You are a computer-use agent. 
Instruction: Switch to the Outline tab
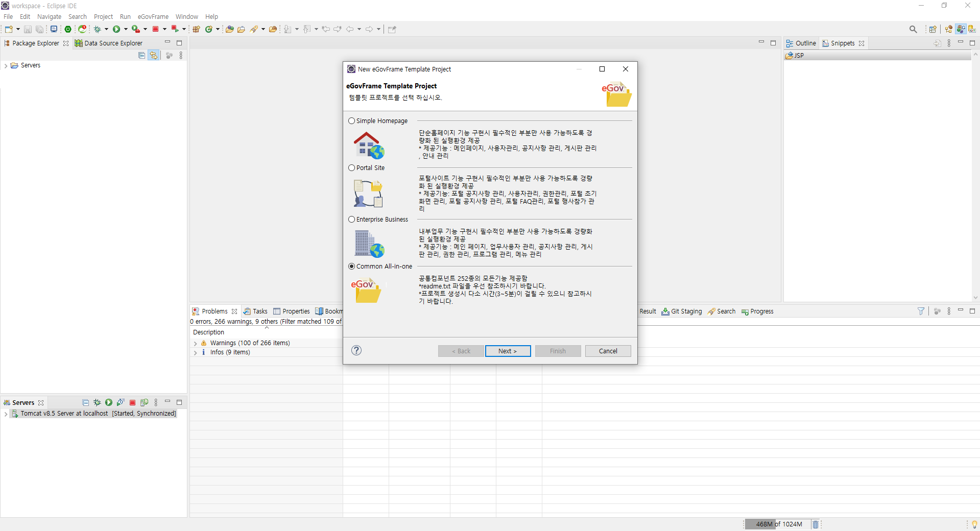tap(801, 43)
